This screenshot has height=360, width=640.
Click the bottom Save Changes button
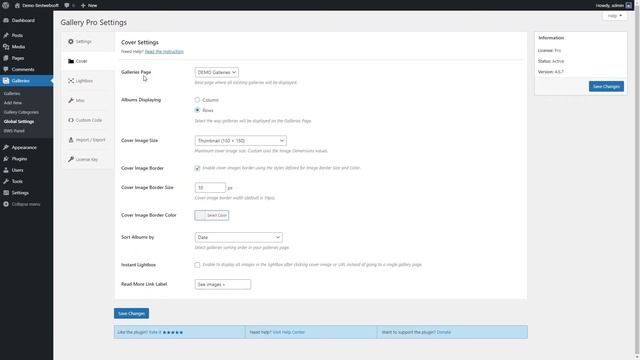(x=131, y=313)
